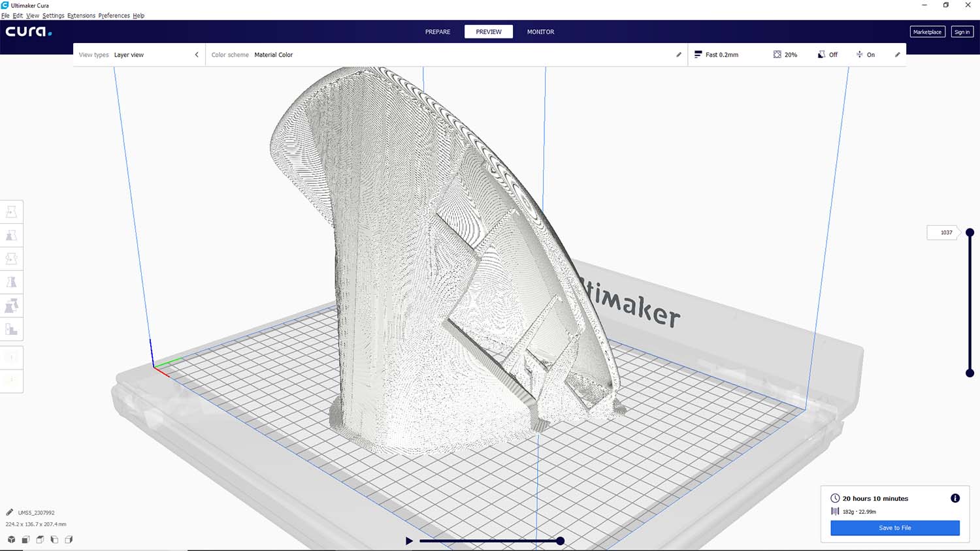Select the Support Blocker tool
The height and width of the screenshot is (551, 980).
pyautogui.click(x=12, y=330)
